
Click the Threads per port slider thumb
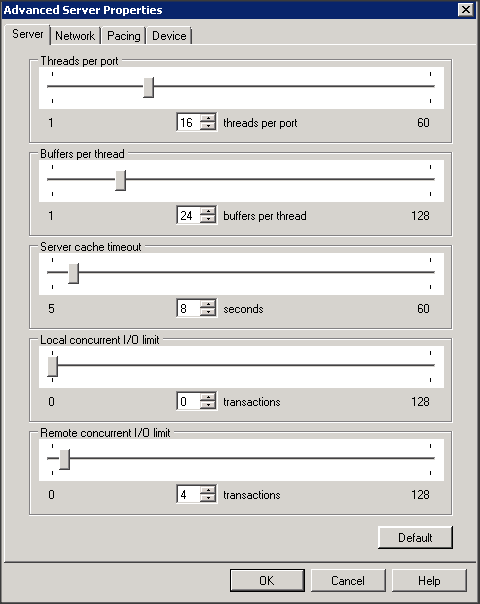click(148, 87)
